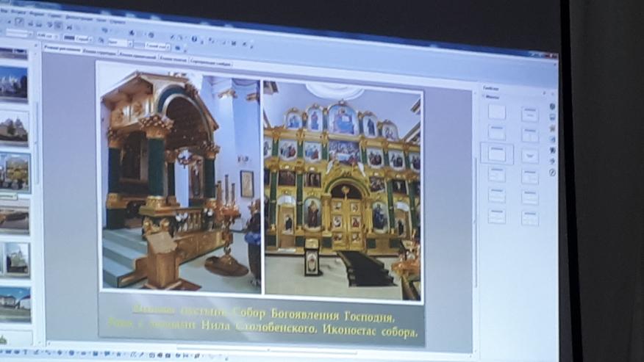Screen dimensions: 644x362
Task: Open the Custom Animation star icon in the sidebar
Action: coord(552,128)
